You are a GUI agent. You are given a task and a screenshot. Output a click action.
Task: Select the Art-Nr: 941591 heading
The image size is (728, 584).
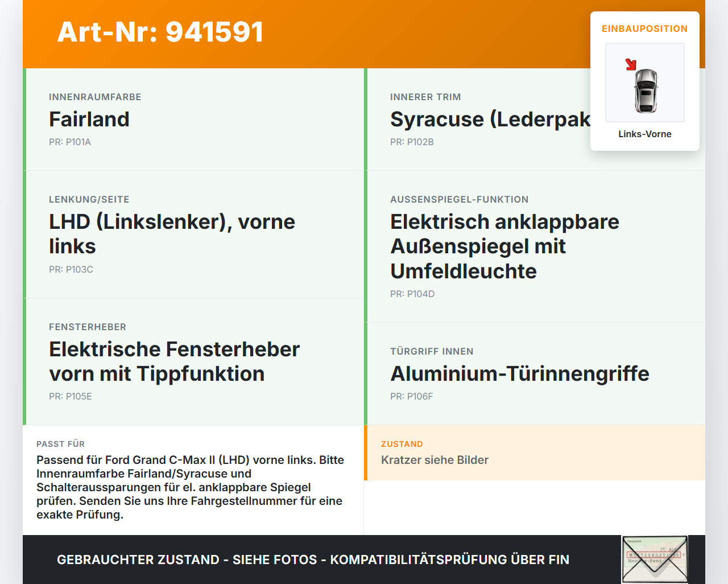[x=160, y=32]
